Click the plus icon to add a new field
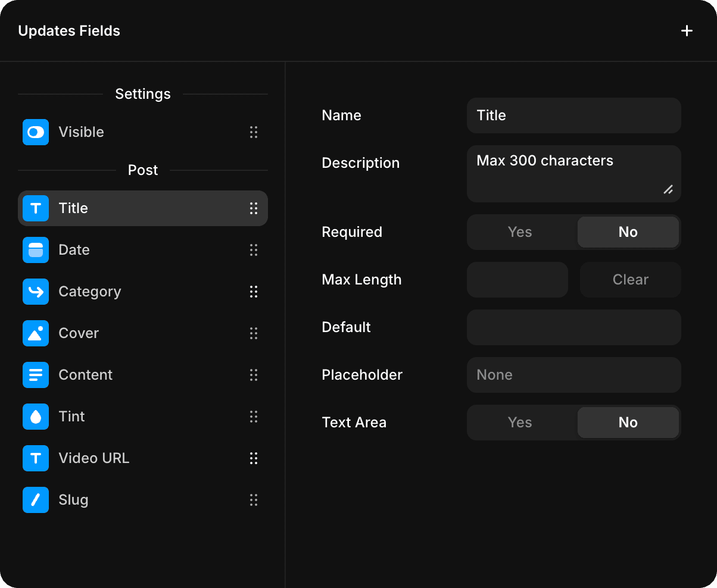This screenshot has width=717, height=588. [687, 30]
